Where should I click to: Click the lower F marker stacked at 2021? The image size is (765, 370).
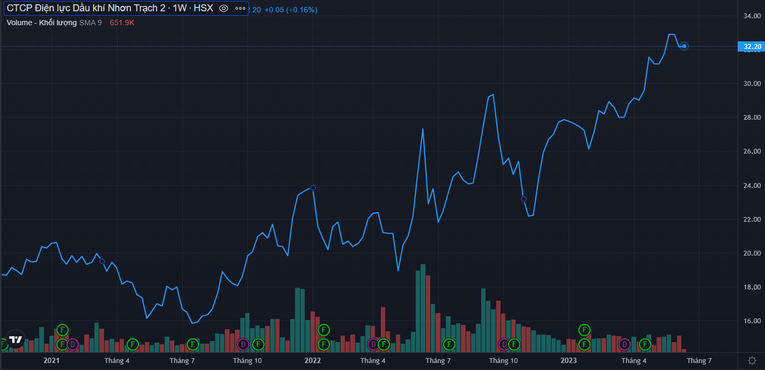pos(62,345)
